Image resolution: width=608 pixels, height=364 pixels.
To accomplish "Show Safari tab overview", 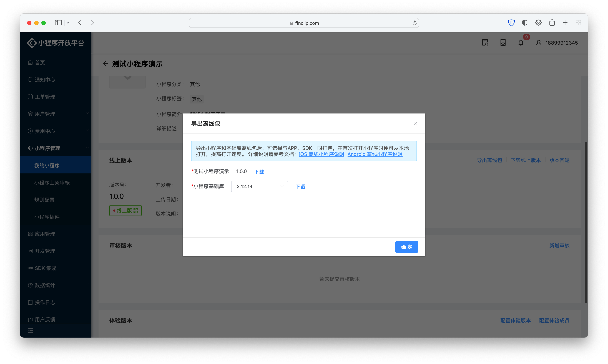I will (578, 23).
